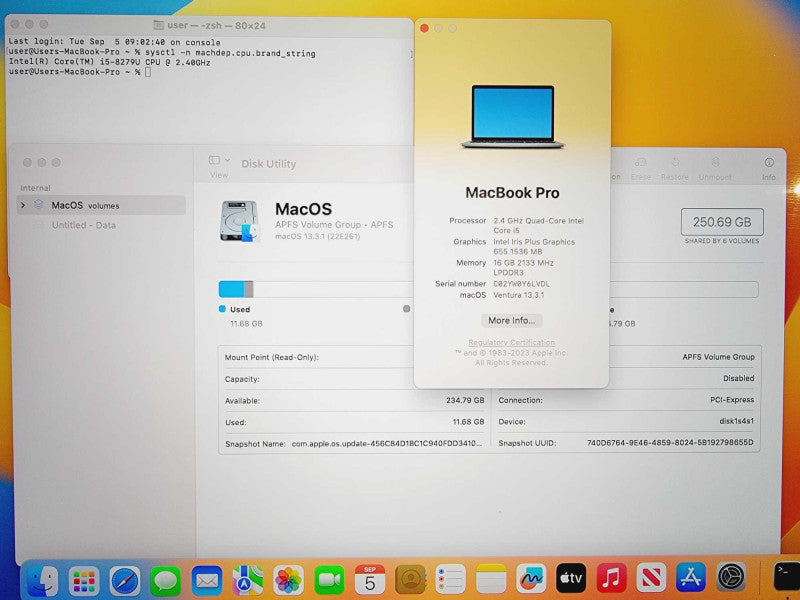Click the Snapshot UUID value

click(670, 442)
